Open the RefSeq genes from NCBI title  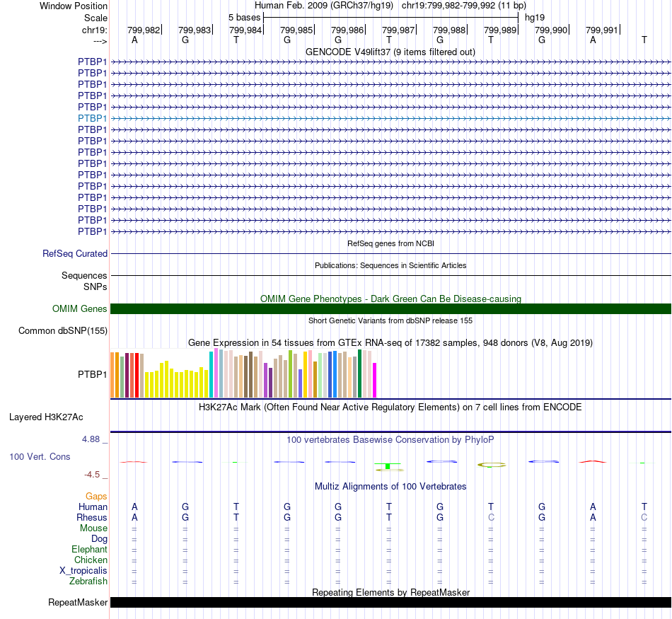pos(391,243)
